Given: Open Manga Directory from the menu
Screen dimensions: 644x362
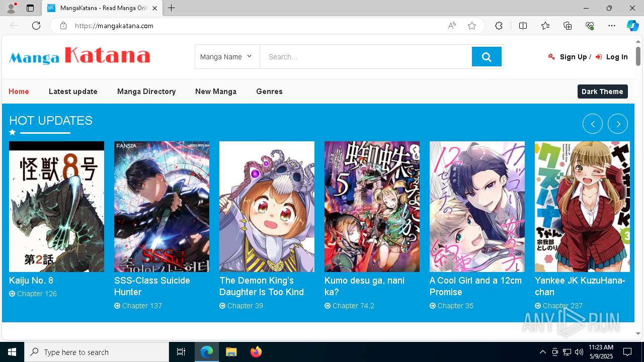Looking at the screenshot, I should pyautogui.click(x=146, y=92).
